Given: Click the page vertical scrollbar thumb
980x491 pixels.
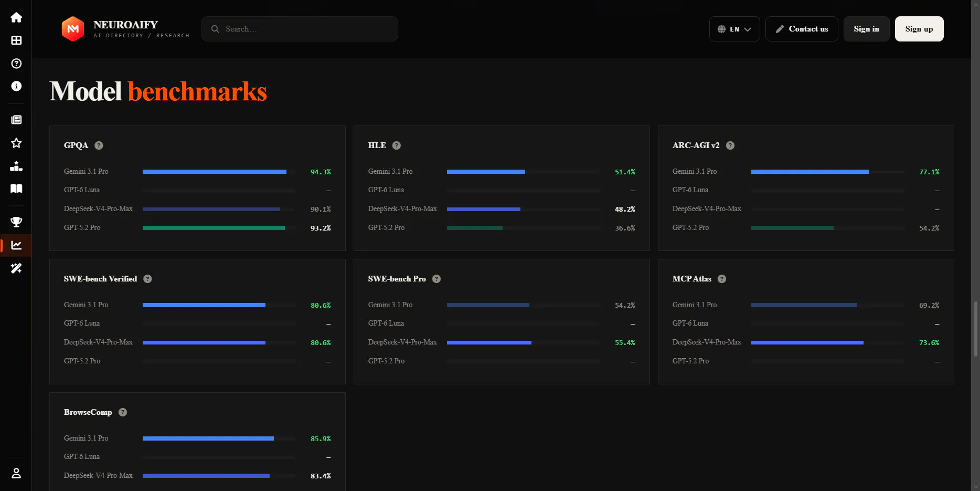Looking at the screenshot, I should click(975, 329).
